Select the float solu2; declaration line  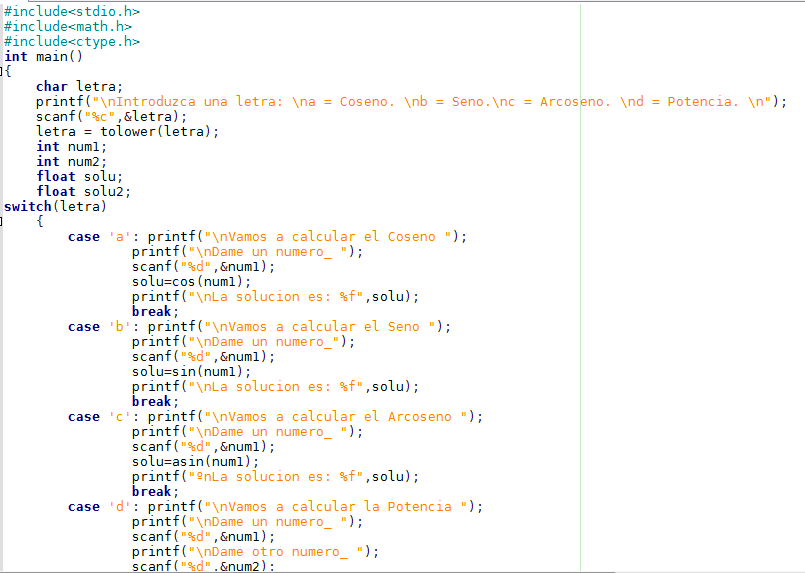[x=84, y=192]
